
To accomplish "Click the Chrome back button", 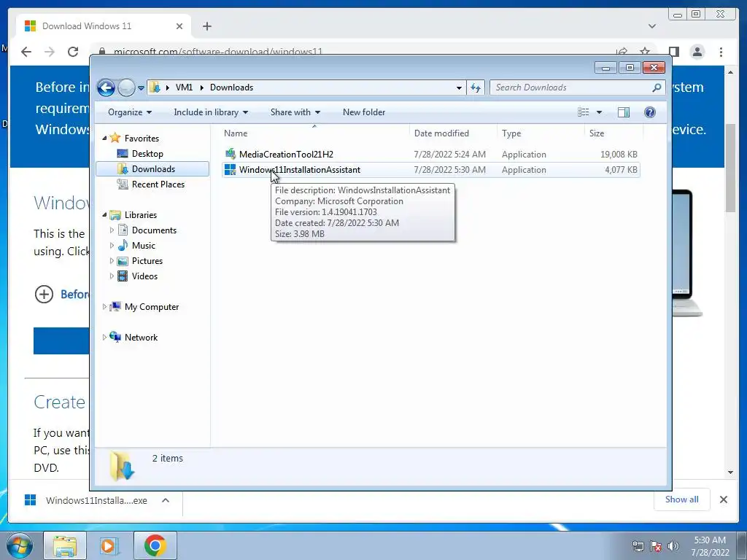I will pos(26,52).
